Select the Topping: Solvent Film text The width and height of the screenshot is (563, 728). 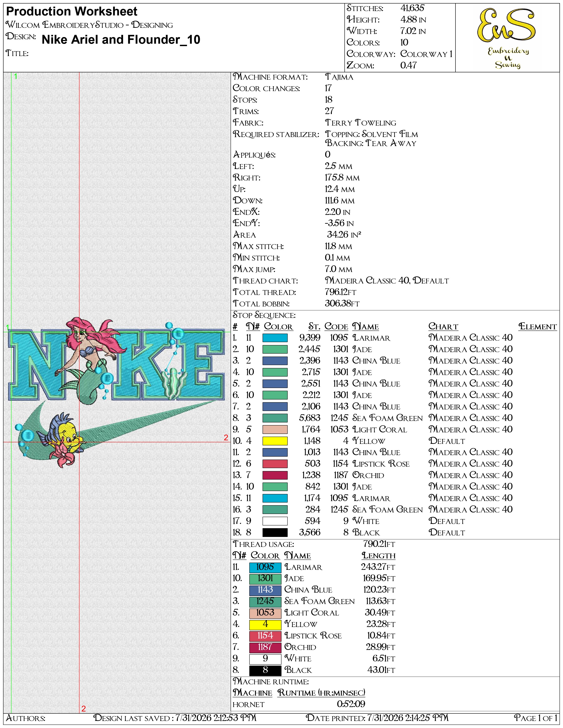[371, 134]
